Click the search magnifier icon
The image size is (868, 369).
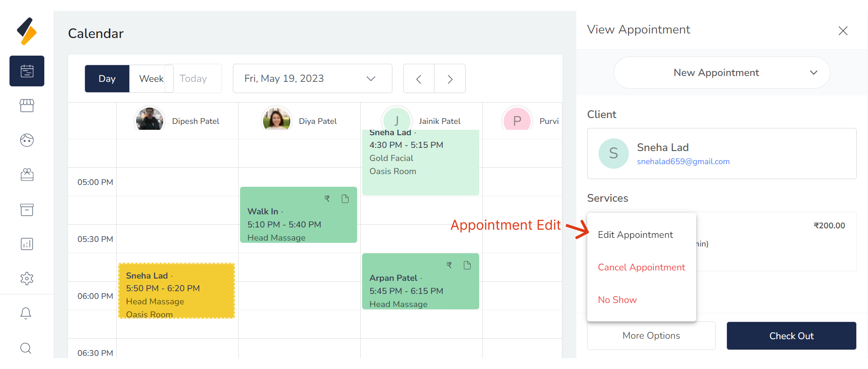[26, 348]
